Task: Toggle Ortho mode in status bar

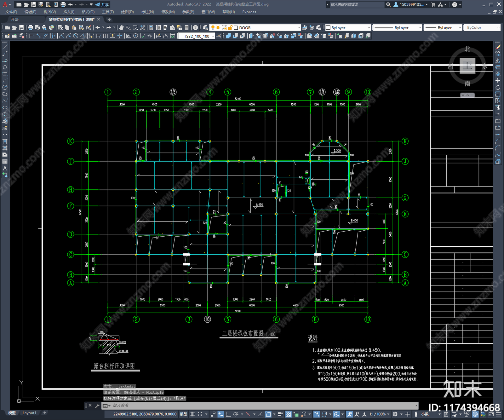Action: [x=228, y=414]
